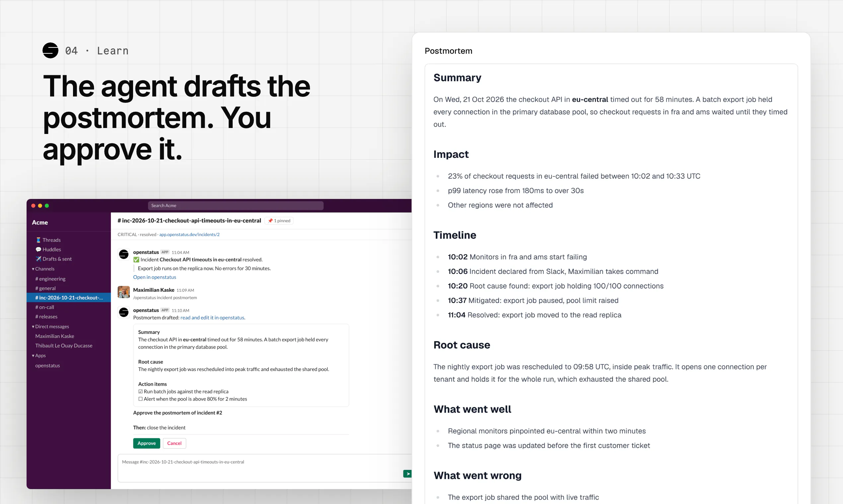Open Maximilian Kaske direct message

(55, 336)
